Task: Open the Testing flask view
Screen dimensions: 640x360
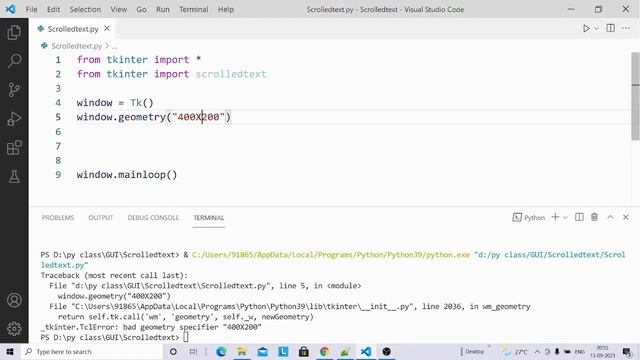Action: 14,177
